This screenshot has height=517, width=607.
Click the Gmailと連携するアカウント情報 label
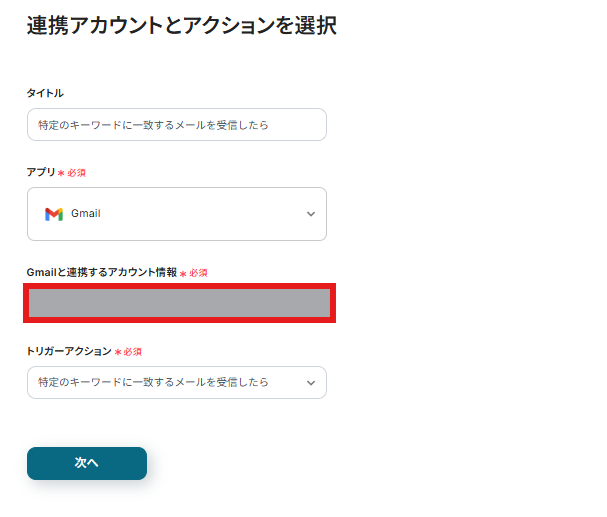(101, 272)
